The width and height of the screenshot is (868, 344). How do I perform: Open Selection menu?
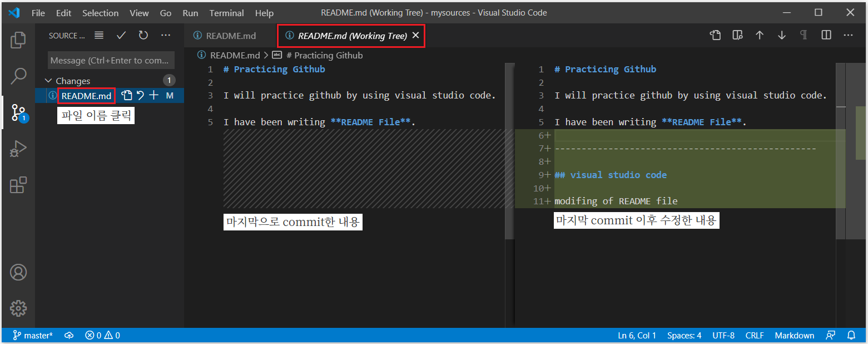coord(100,13)
